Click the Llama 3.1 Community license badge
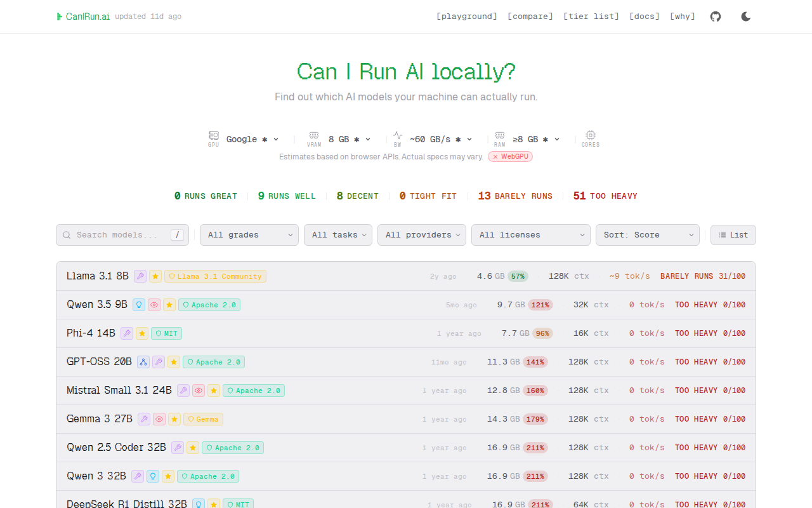The image size is (812, 508). pos(215,276)
